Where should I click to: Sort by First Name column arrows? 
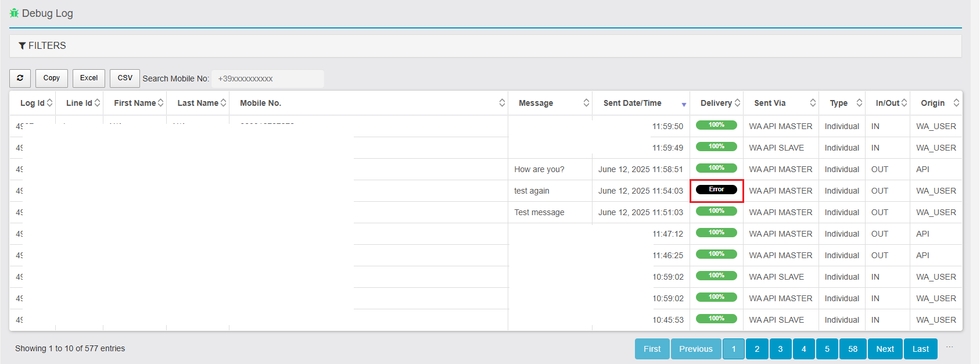[161, 103]
